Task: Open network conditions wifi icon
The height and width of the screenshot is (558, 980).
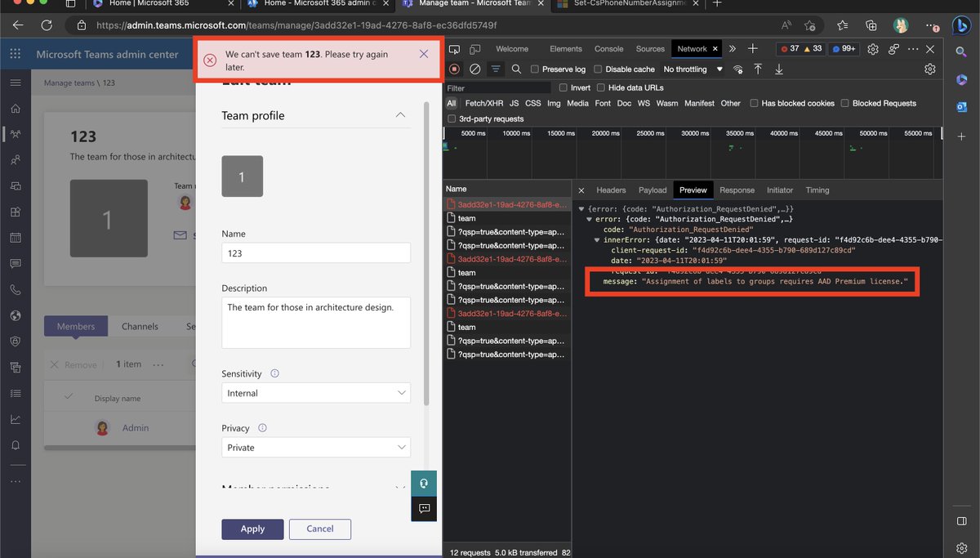Action: point(738,69)
